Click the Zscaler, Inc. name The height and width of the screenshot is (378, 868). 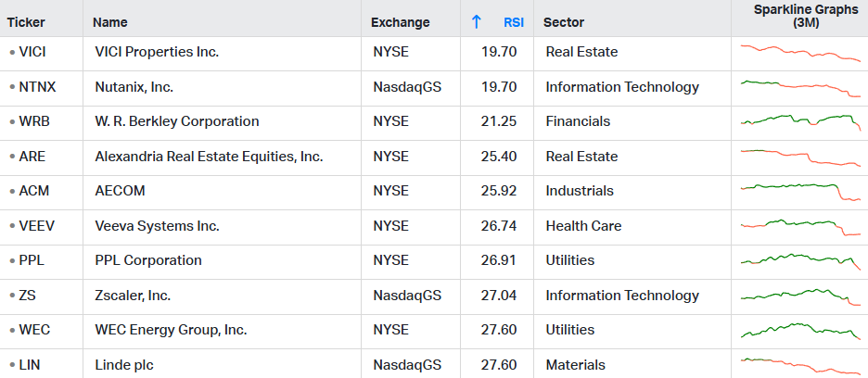[x=134, y=296]
